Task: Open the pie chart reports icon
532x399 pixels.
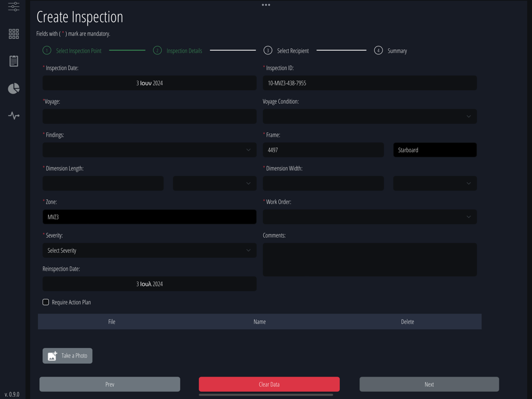Action: point(13,89)
